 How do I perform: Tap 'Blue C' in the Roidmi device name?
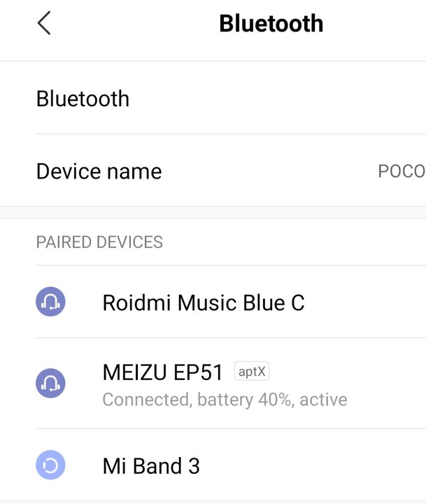(x=274, y=302)
